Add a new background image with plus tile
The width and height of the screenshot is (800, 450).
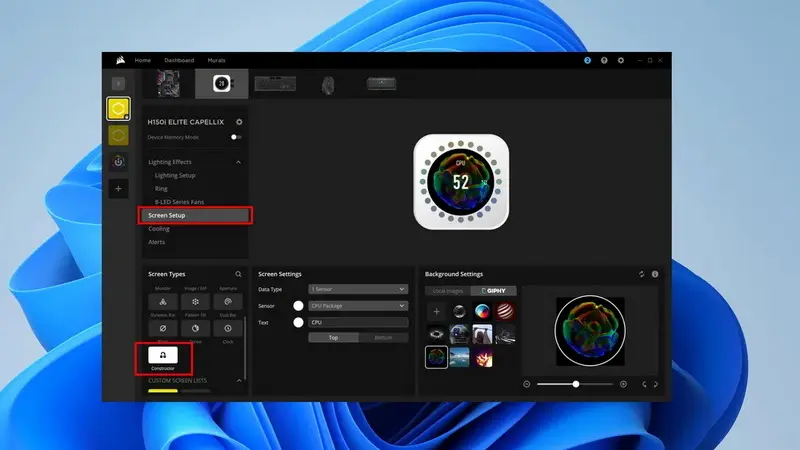click(x=436, y=312)
